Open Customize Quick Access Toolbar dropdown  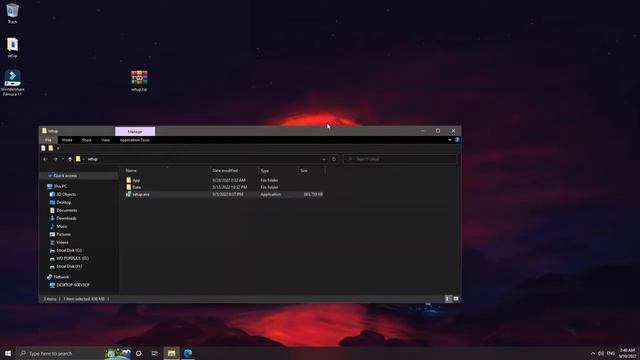58,148
